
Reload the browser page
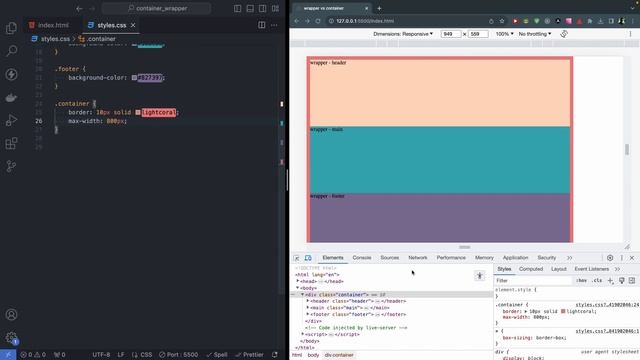tap(318, 21)
